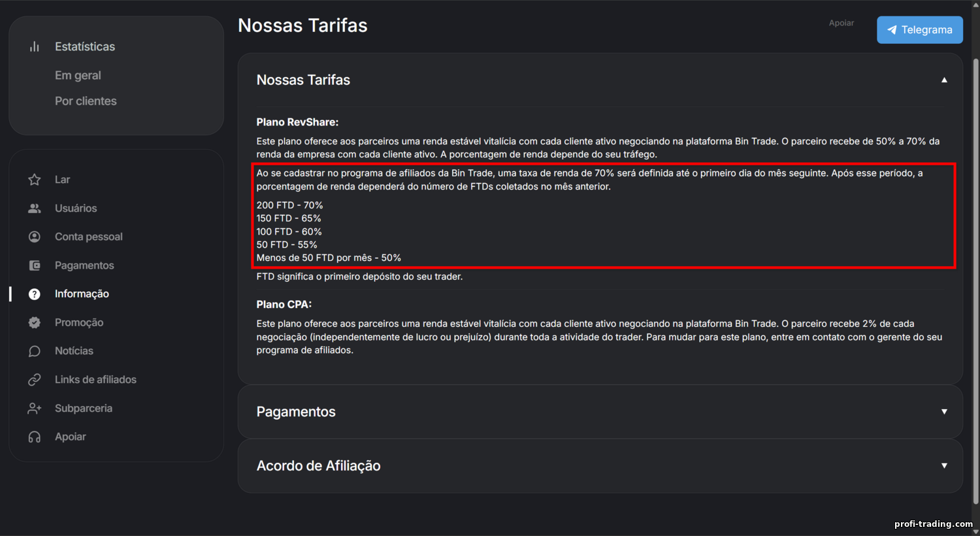Click the star icon beside Lar
980x536 pixels.
pos(35,180)
